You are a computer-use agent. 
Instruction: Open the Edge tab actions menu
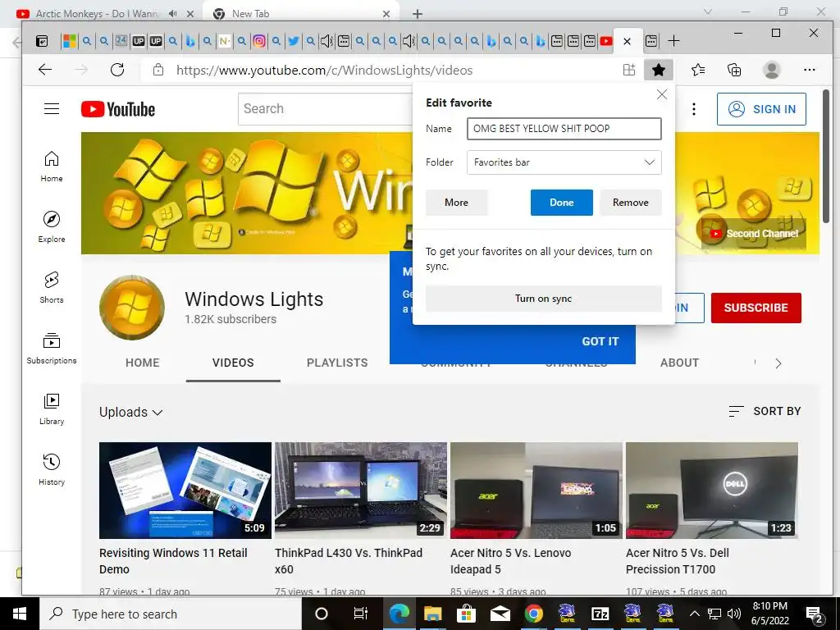(42, 41)
